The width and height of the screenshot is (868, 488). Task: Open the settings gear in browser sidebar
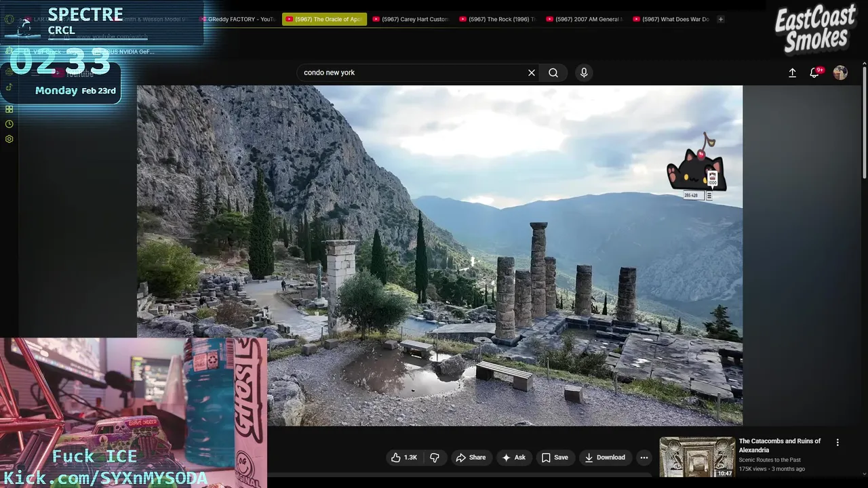pyautogui.click(x=9, y=139)
